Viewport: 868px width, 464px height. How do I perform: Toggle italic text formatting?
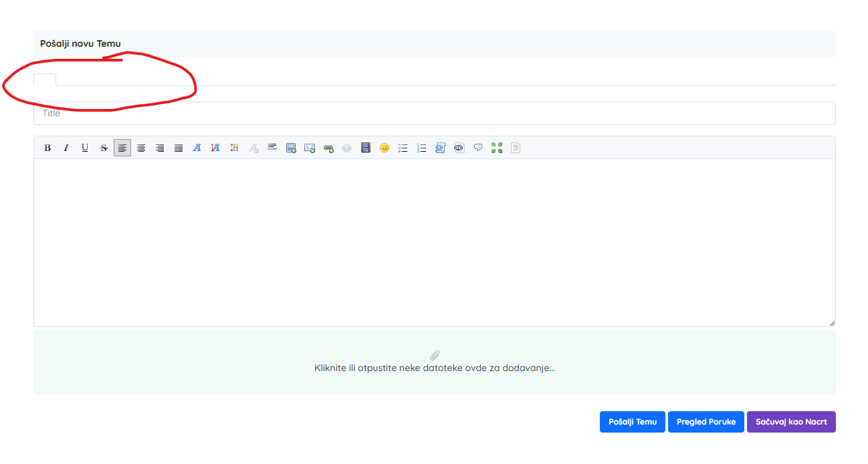tap(66, 148)
